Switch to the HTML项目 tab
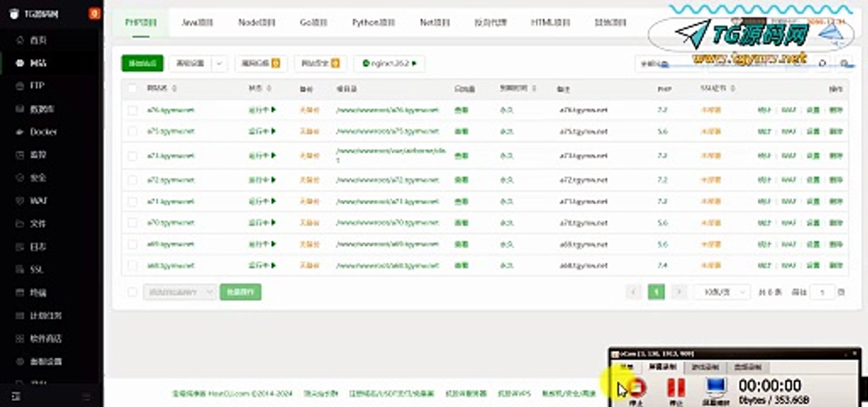The image size is (868, 407). 550,23
